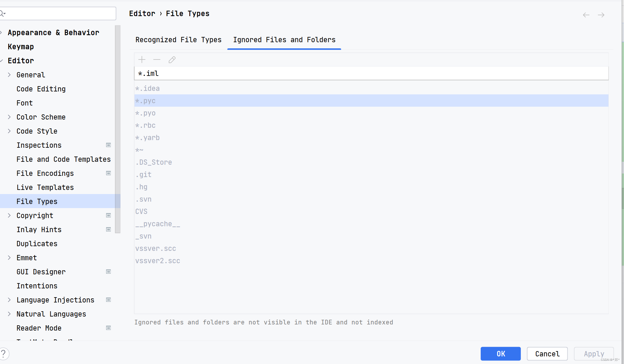Switch to Ignored Files and Folders tab
This screenshot has height=364, width=624.
coord(285,40)
